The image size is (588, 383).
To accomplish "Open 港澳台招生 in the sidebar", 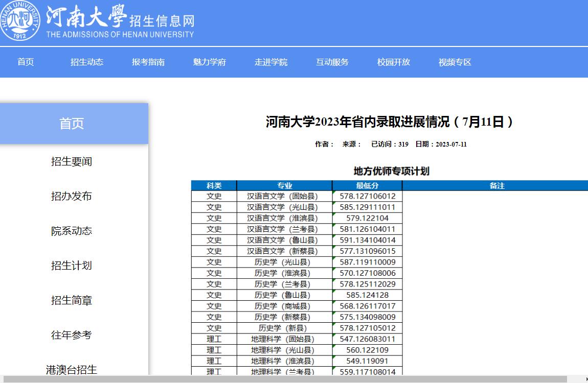I will coord(71,370).
